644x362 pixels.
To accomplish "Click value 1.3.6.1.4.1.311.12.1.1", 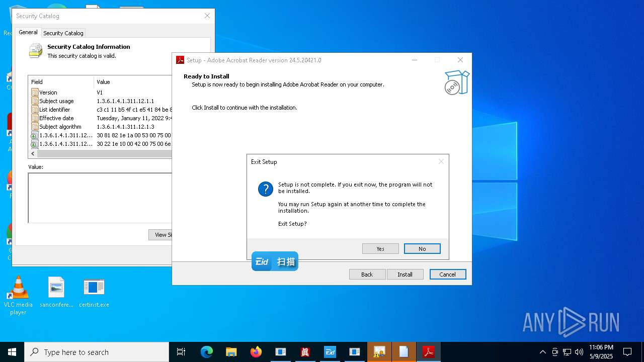I will point(125,101).
